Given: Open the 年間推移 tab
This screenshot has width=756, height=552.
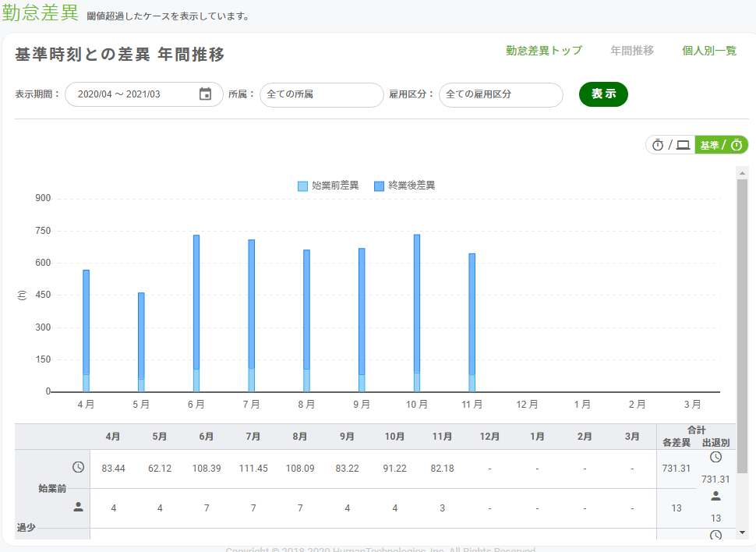Looking at the screenshot, I should click(x=632, y=51).
